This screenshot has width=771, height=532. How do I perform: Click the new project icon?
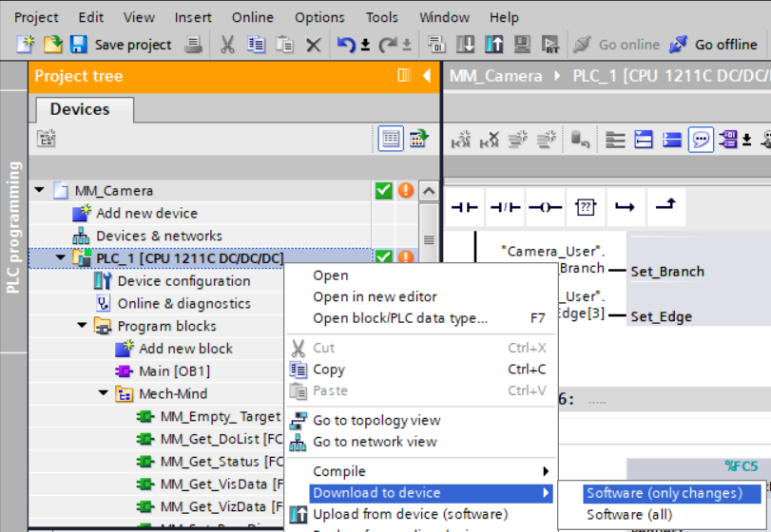click(26, 45)
